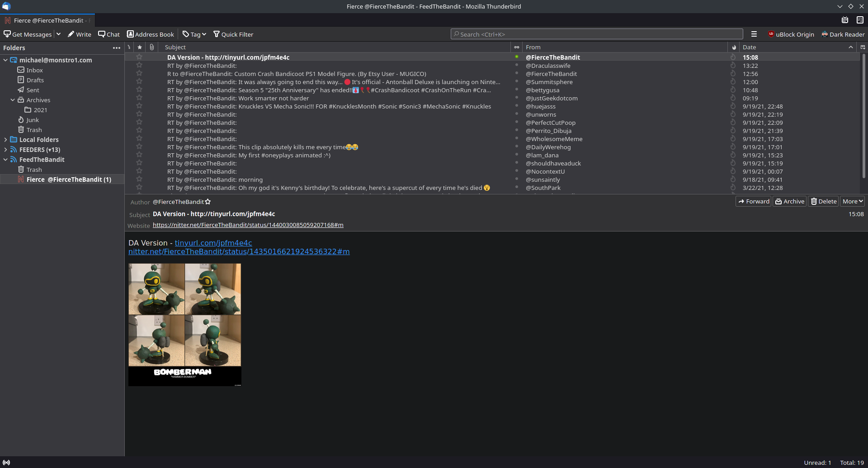This screenshot has width=868, height=468.
Task: Collapse the Archives folder
Action: coord(13,100)
